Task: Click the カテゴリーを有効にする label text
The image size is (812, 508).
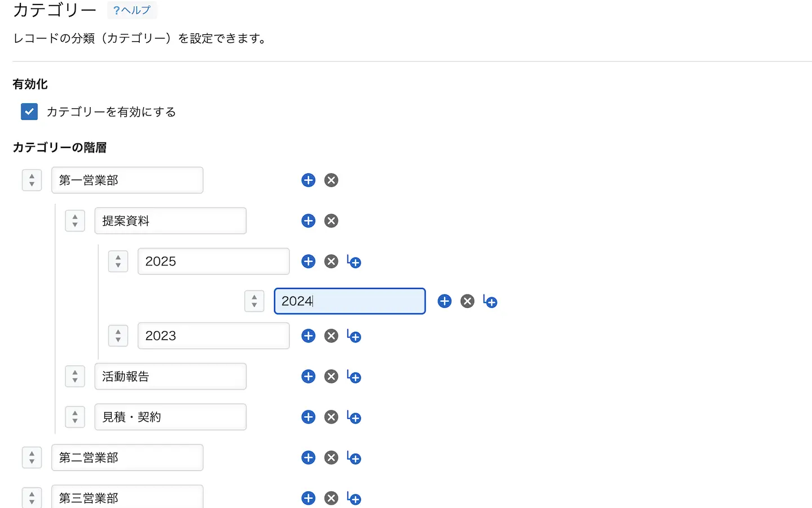Action: click(x=111, y=112)
